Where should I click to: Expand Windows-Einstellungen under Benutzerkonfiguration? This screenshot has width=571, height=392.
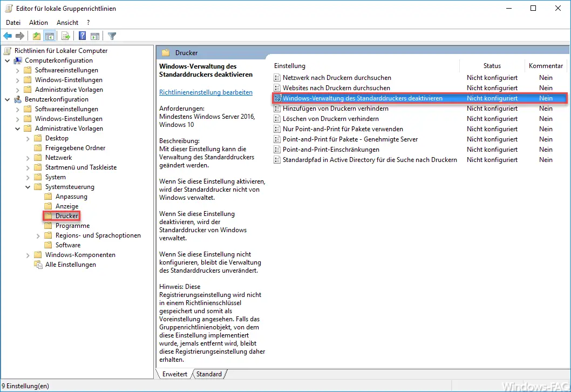point(17,119)
